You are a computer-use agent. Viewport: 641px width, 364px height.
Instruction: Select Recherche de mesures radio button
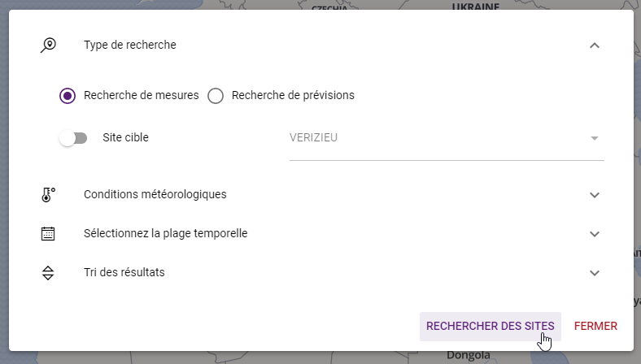click(68, 95)
